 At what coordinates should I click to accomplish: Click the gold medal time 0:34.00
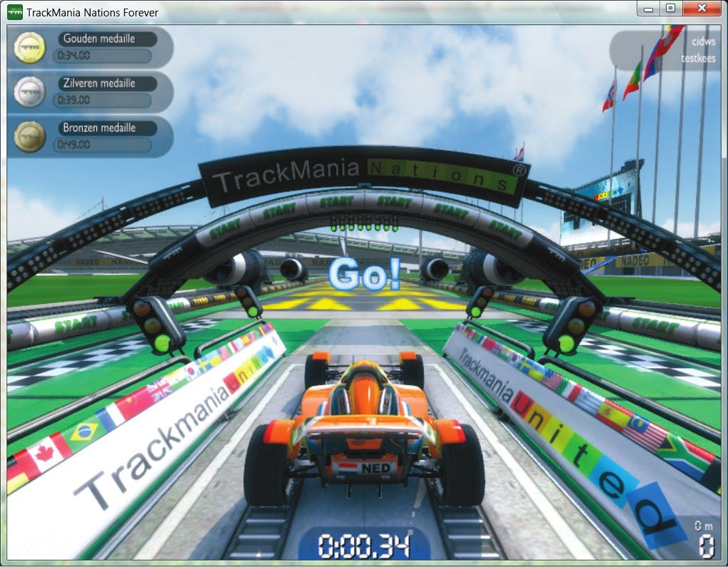point(74,55)
